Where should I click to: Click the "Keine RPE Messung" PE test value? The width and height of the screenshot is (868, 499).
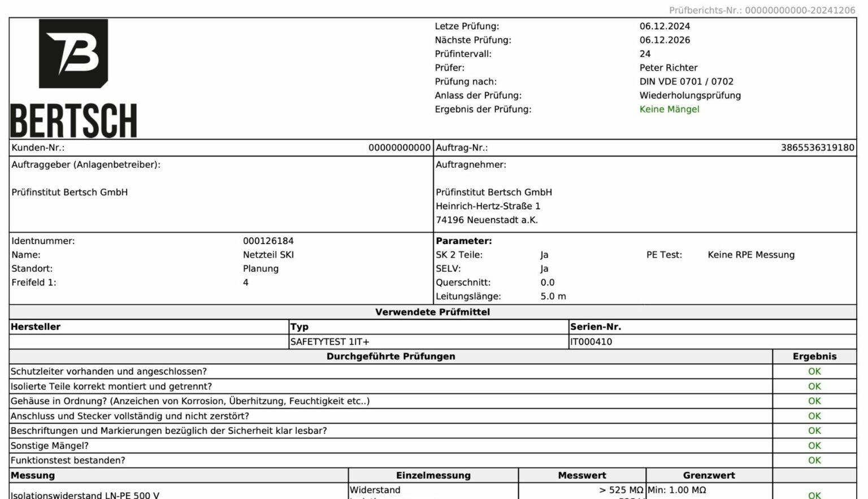(x=750, y=255)
